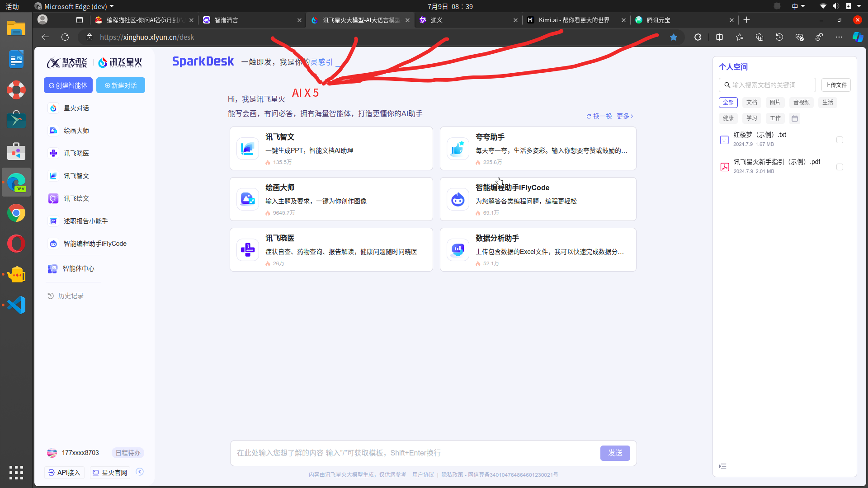Click the 创建智能体 button
The width and height of the screenshot is (868, 488).
click(68, 85)
